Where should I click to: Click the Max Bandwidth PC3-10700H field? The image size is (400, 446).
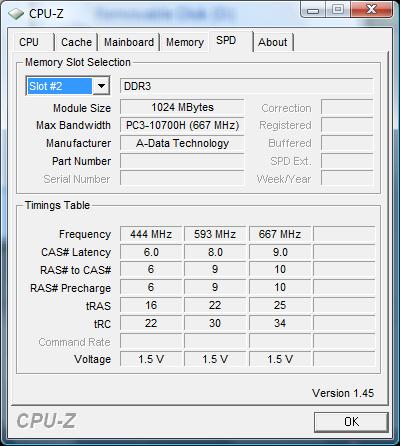182,125
